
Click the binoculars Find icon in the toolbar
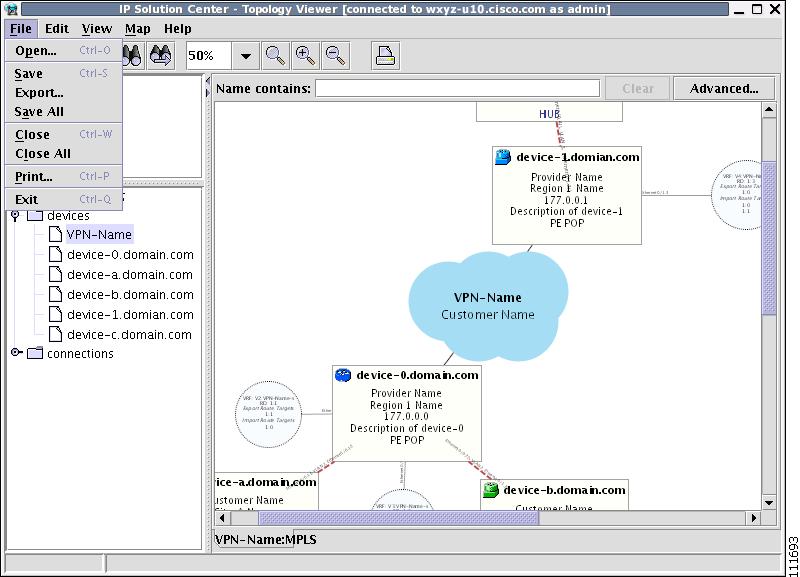tap(132, 56)
